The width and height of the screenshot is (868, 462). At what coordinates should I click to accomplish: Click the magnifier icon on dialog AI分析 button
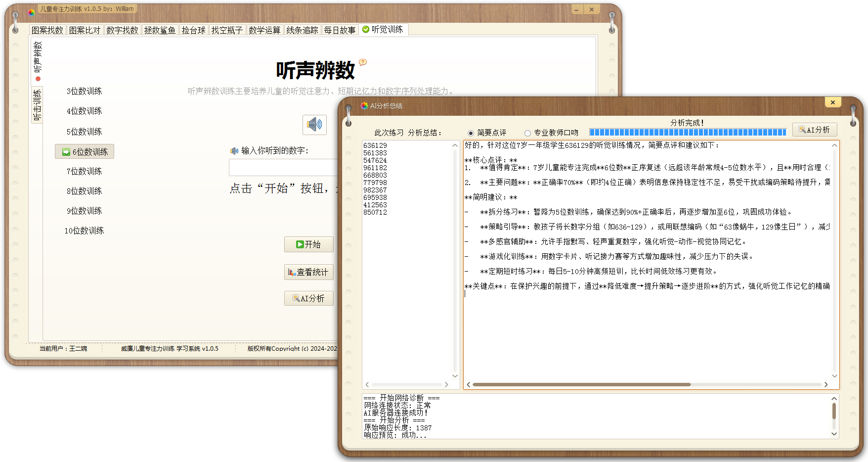coord(803,130)
